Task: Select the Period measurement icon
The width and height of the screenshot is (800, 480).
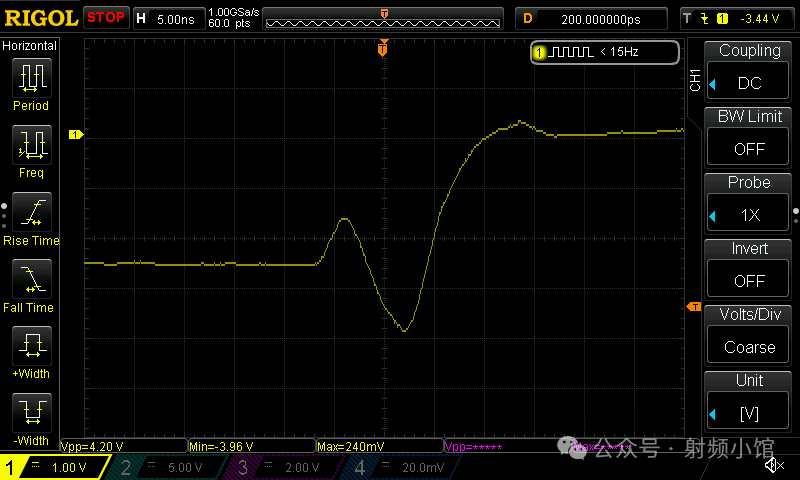Action: pyautogui.click(x=31, y=78)
